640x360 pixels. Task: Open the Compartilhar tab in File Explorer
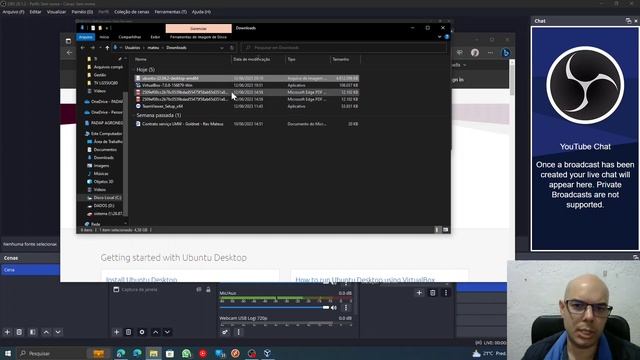[x=130, y=37]
